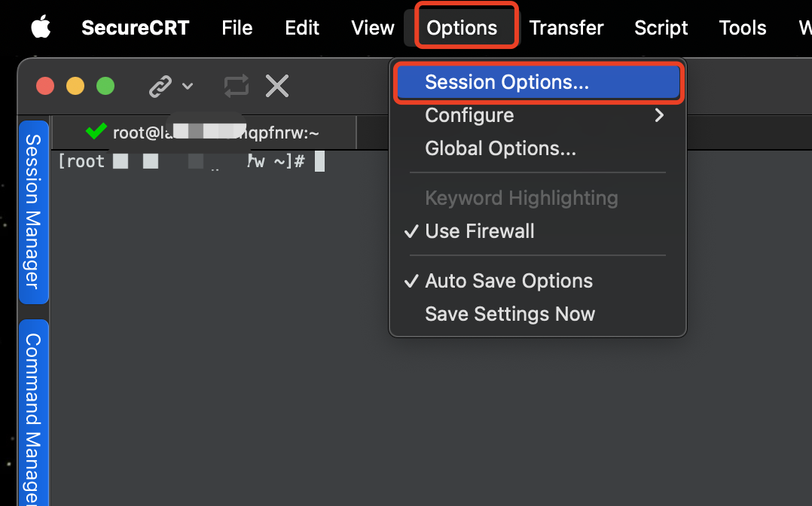Screen dimensions: 812x506
Task: Click the yellow minimize window button
Action: 75,86
